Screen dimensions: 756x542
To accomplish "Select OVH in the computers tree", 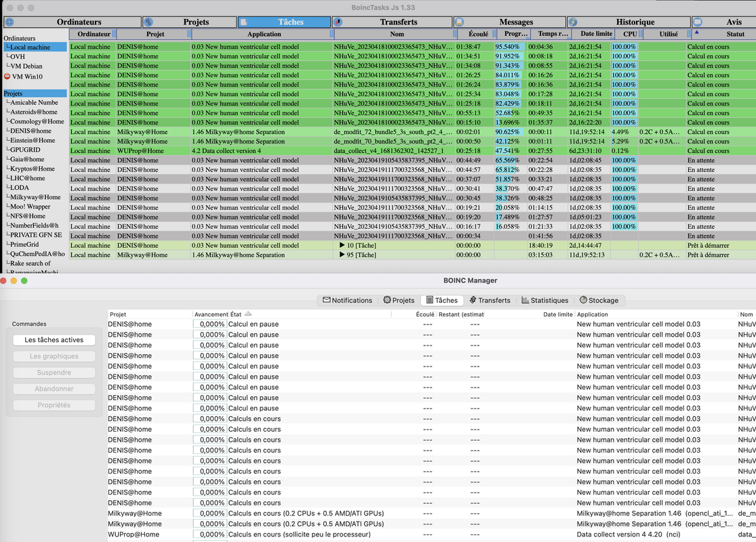I will click(18, 56).
